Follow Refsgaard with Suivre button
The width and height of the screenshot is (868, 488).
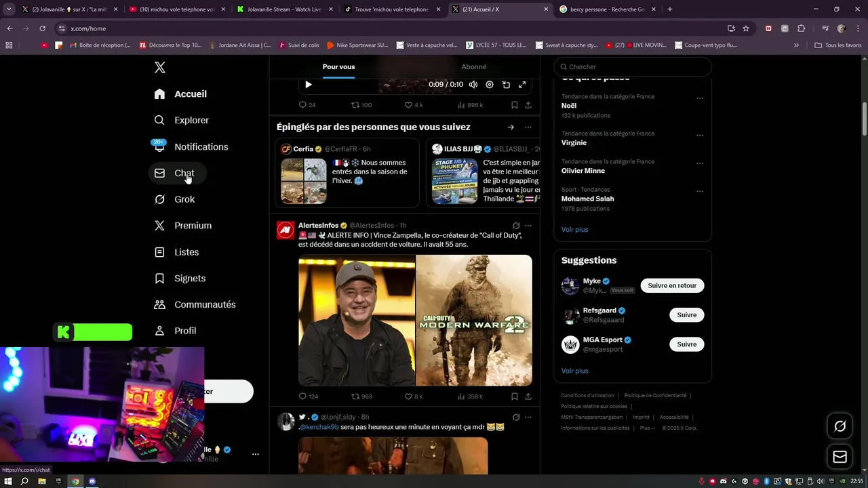(686, 314)
